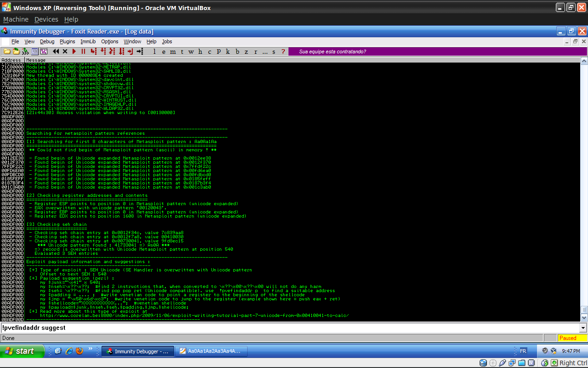Open the View menu
Viewport: 588px width, 368px height.
point(29,41)
